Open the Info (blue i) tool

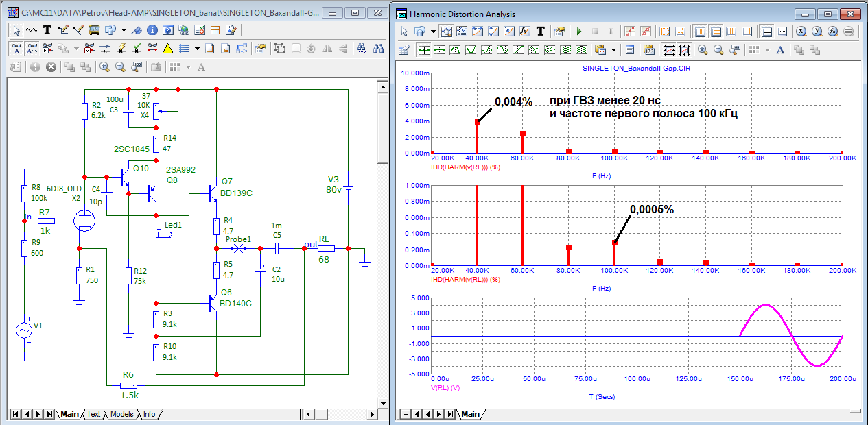pyautogui.click(x=152, y=30)
